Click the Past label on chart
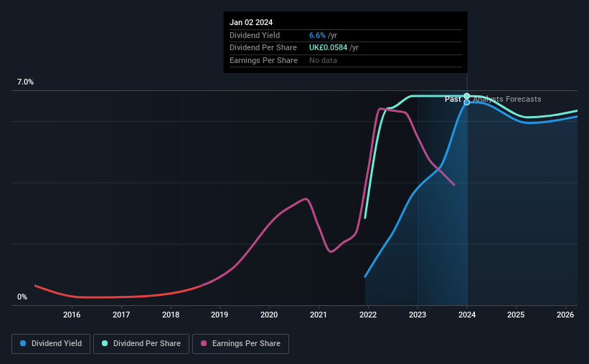This screenshot has width=589, height=364. 453,99
